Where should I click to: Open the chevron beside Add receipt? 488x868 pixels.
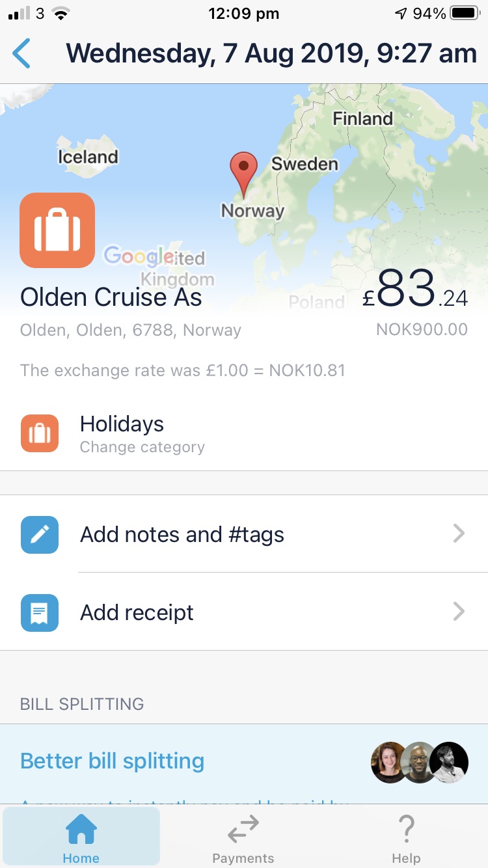459,613
